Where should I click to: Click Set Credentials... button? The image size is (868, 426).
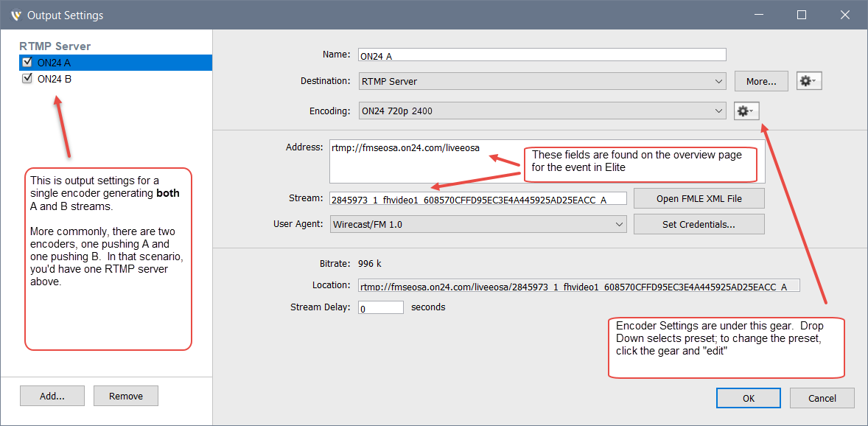tap(699, 224)
